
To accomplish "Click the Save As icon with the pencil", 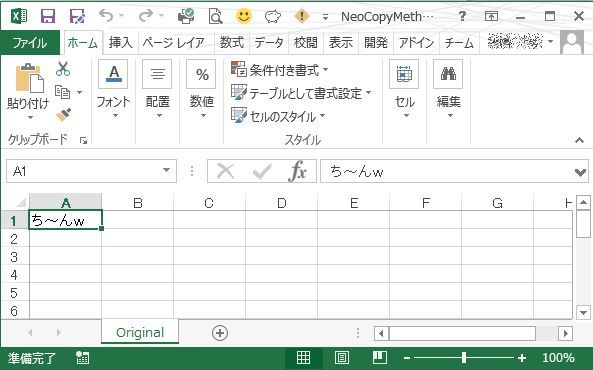I will tap(77, 16).
